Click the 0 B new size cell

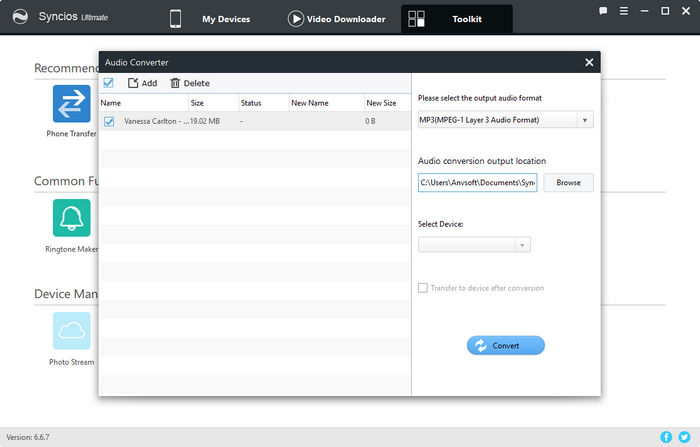[370, 121]
